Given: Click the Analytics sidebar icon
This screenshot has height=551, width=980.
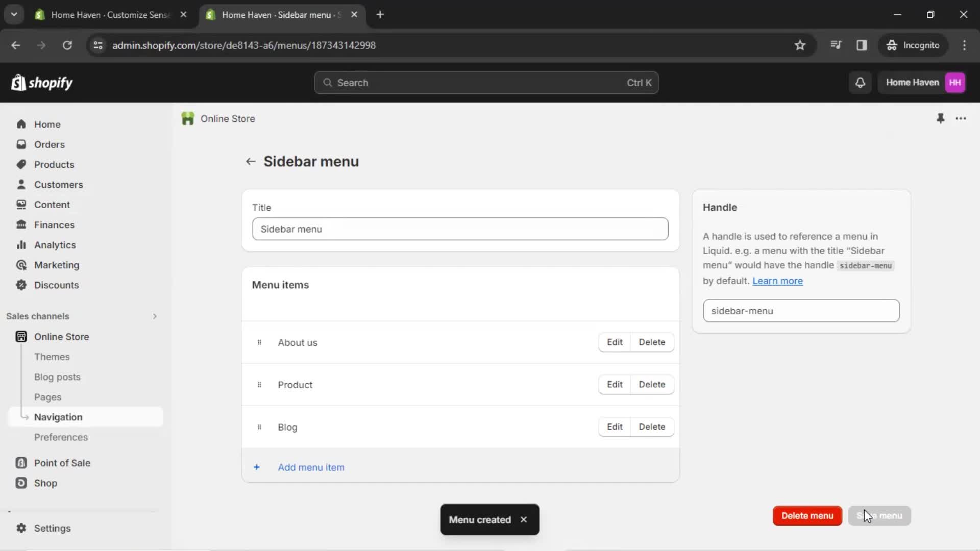Looking at the screenshot, I should coord(21,244).
